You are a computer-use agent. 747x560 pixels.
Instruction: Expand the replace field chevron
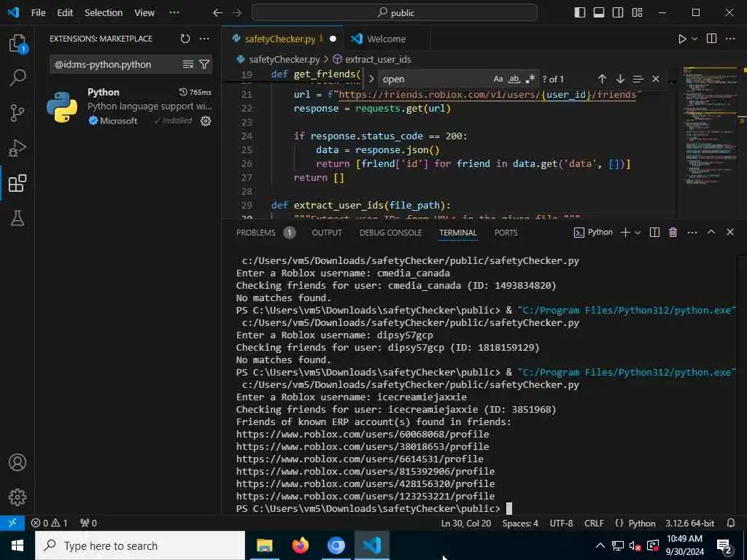(371, 79)
